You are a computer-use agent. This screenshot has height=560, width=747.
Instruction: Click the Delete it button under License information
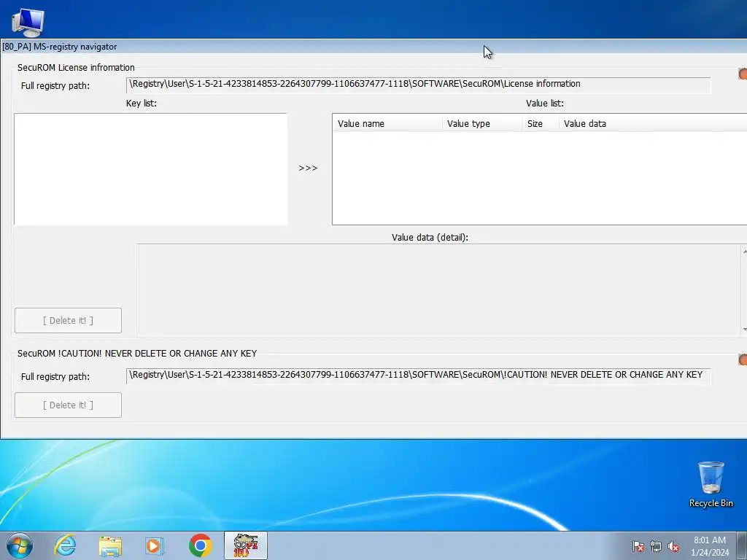pyautogui.click(x=68, y=321)
